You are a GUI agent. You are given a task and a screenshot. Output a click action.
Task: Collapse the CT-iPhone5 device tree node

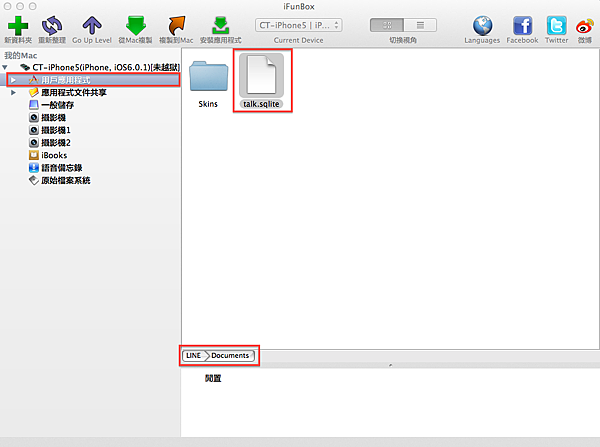point(5,67)
